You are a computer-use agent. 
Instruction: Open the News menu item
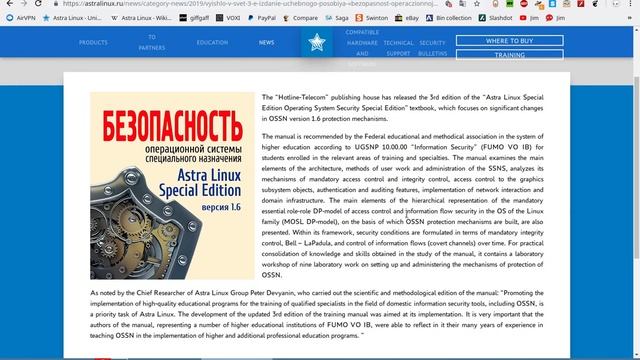[x=267, y=42]
